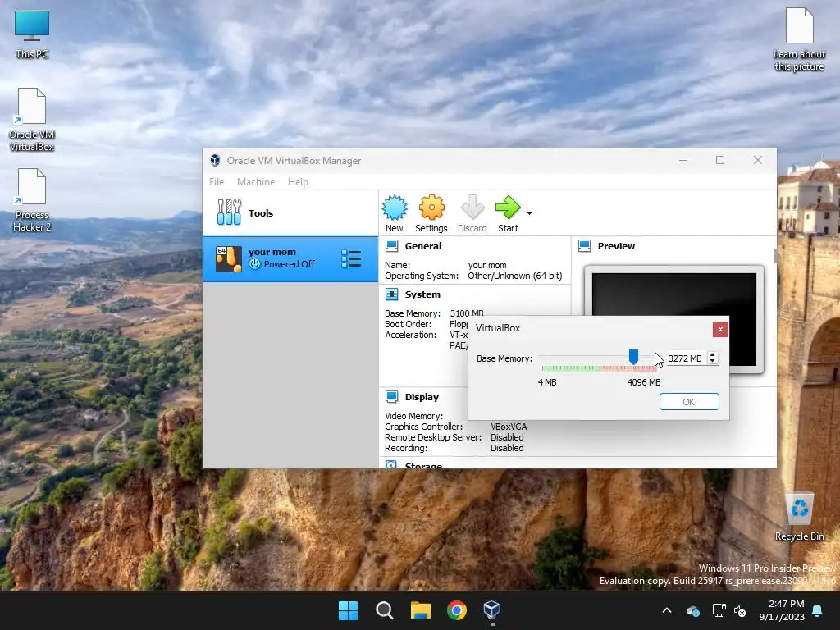Increase base memory with up stepper arrow

713,354
